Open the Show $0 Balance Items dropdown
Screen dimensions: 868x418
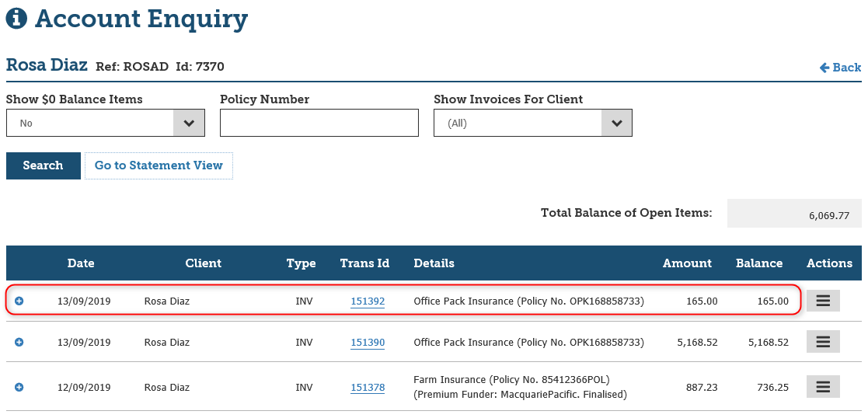pyautogui.click(x=106, y=123)
